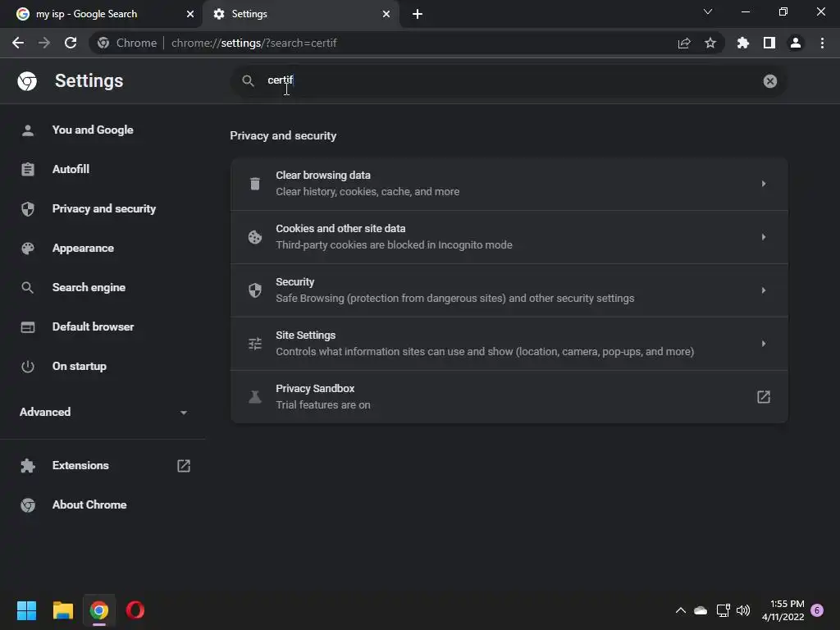This screenshot has height=630, width=840.
Task: Expand Site Settings row arrow
Action: (x=764, y=344)
